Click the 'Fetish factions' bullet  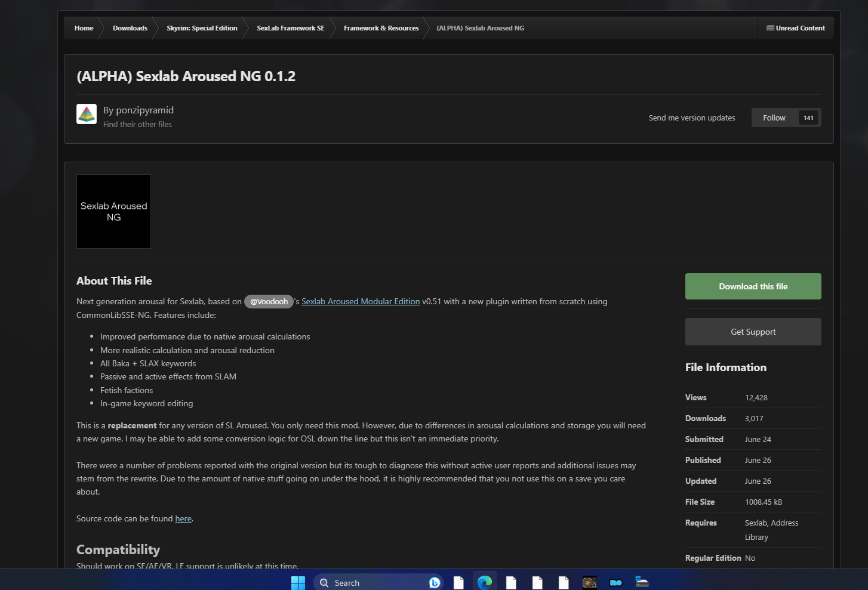pyautogui.click(x=127, y=390)
